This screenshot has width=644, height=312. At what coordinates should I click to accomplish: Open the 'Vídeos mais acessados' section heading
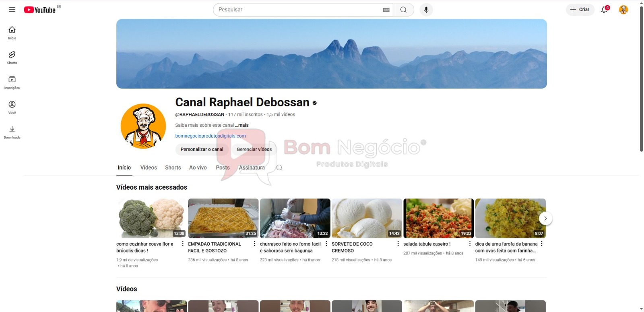[152, 187]
